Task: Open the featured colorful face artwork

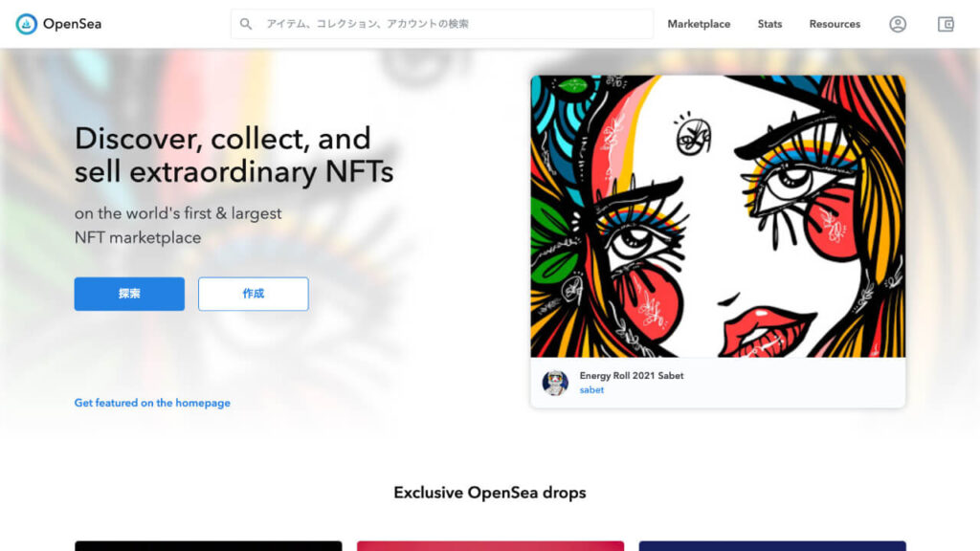Action: click(x=718, y=216)
